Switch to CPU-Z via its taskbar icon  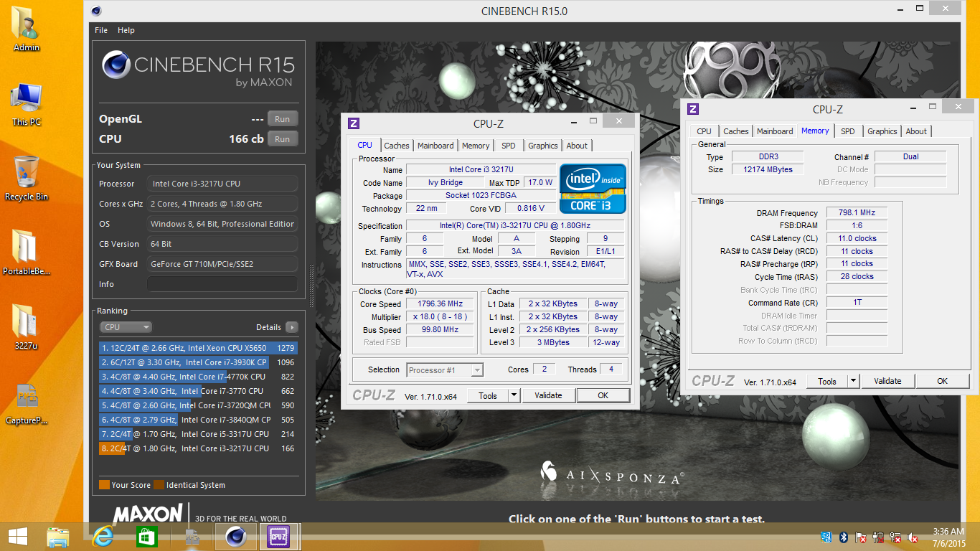(x=278, y=537)
